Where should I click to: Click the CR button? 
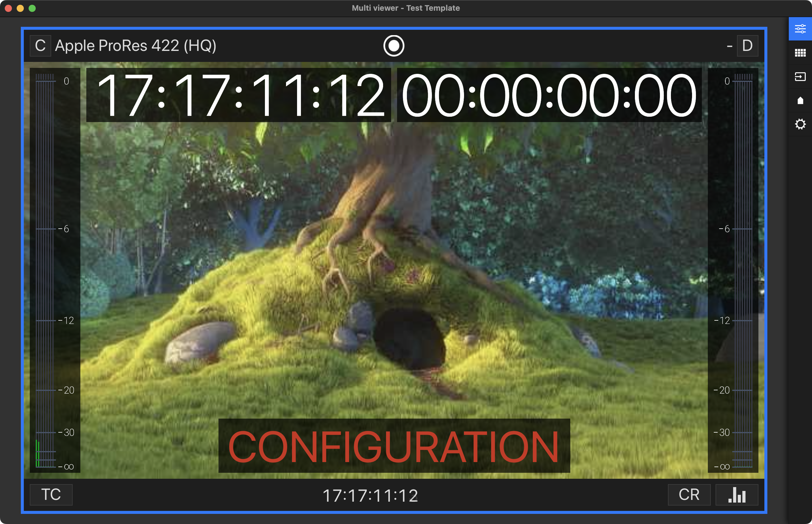coord(689,495)
